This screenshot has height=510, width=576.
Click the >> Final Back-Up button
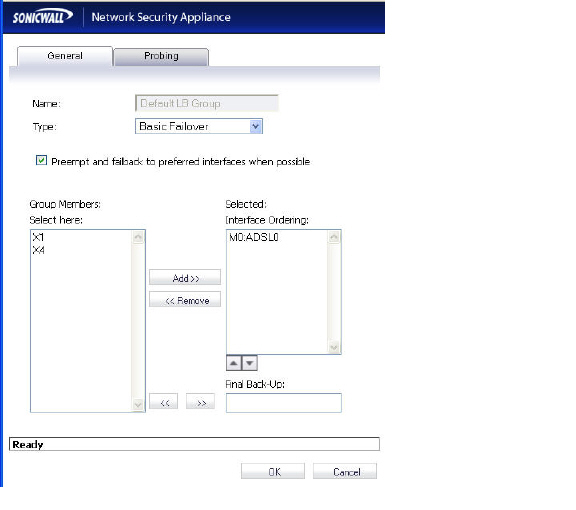click(x=201, y=402)
